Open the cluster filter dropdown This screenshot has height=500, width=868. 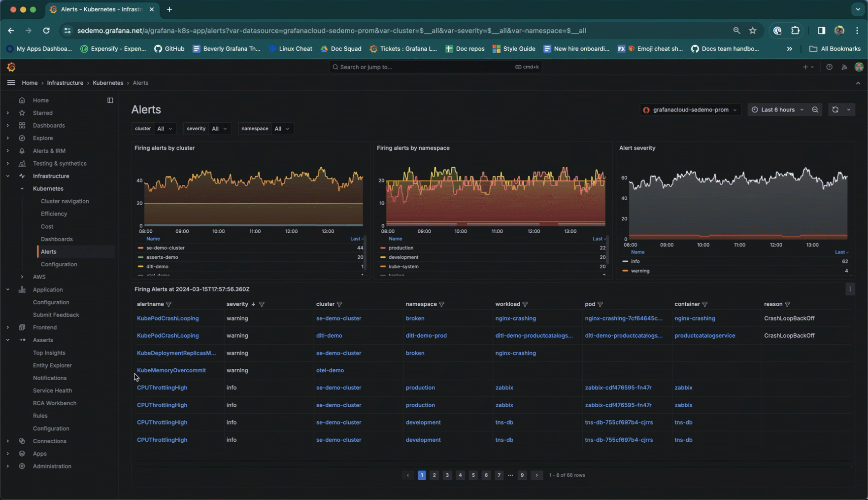(165, 129)
